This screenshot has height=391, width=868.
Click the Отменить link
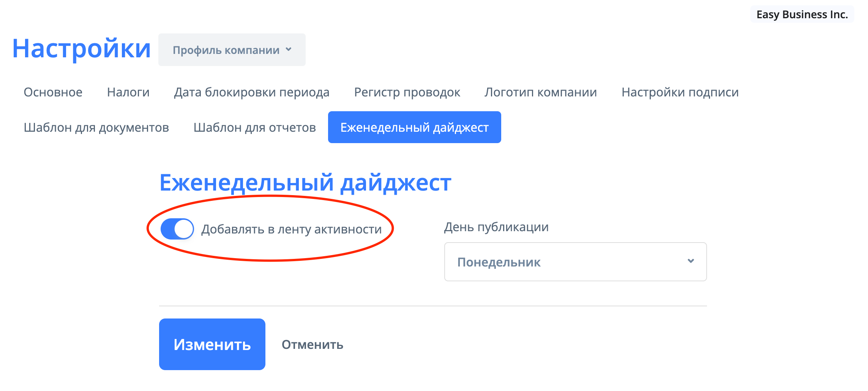[x=312, y=345]
